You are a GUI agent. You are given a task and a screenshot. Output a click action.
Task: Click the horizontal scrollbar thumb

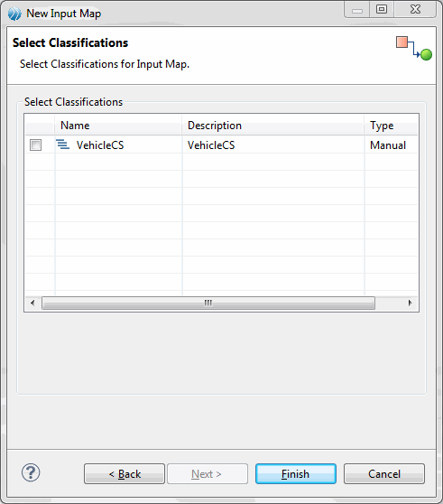point(208,303)
